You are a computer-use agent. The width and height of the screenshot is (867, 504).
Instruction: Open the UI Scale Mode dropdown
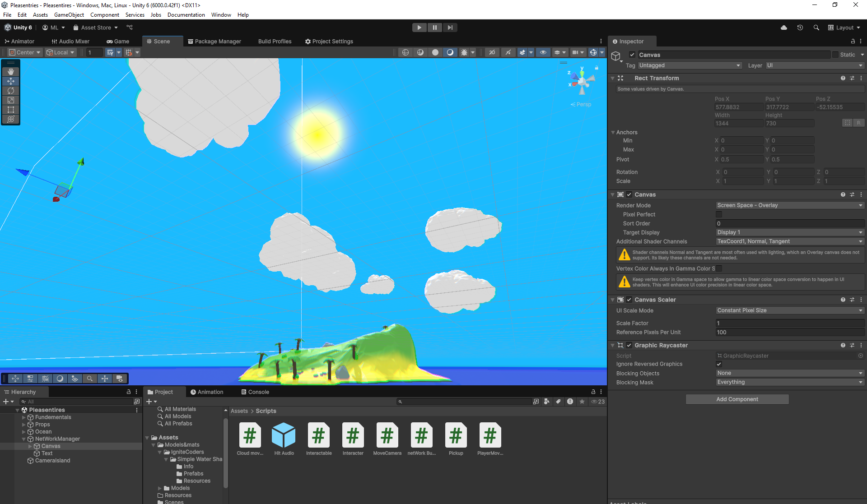[789, 310]
